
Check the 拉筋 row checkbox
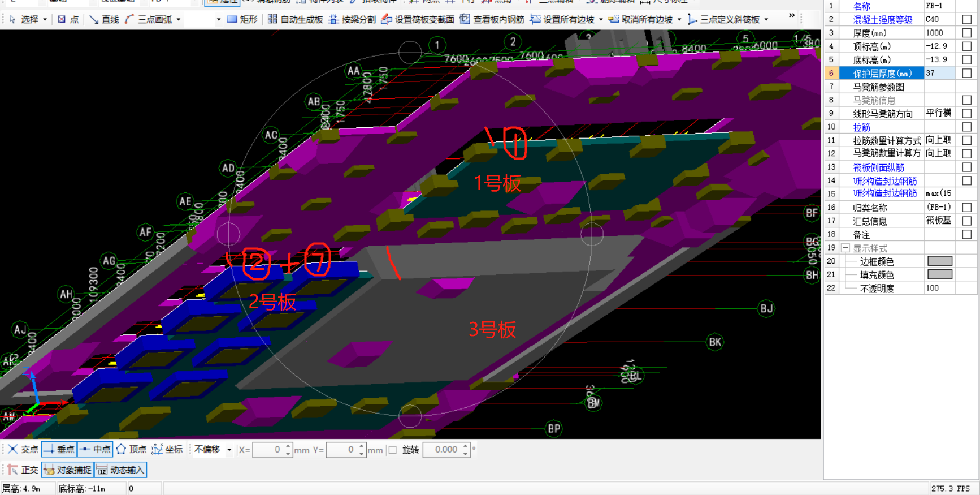967,127
